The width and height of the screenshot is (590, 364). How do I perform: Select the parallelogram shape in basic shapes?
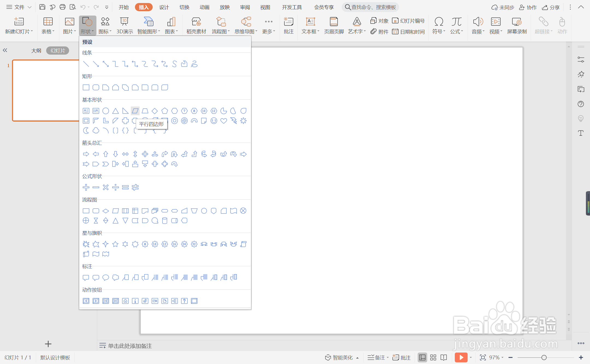135,111
